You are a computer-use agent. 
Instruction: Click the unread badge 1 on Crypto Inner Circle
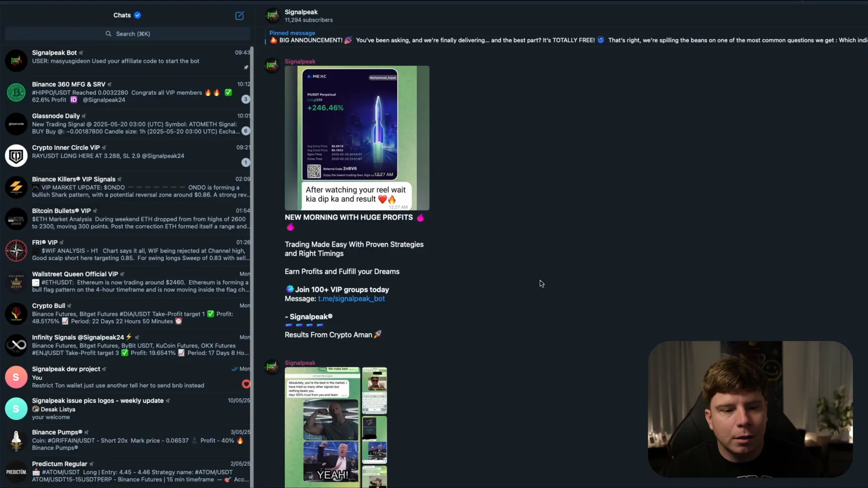pyautogui.click(x=245, y=163)
